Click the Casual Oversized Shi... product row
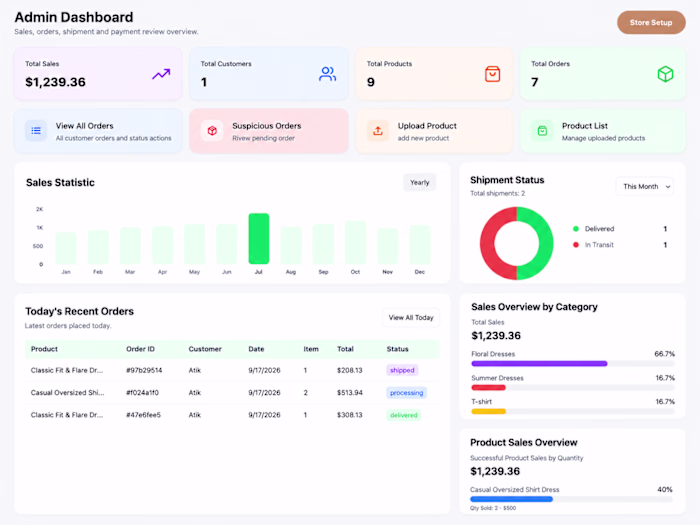Image resolution: width=700 pixels, height=525 pixels. (x=232, y=393)
